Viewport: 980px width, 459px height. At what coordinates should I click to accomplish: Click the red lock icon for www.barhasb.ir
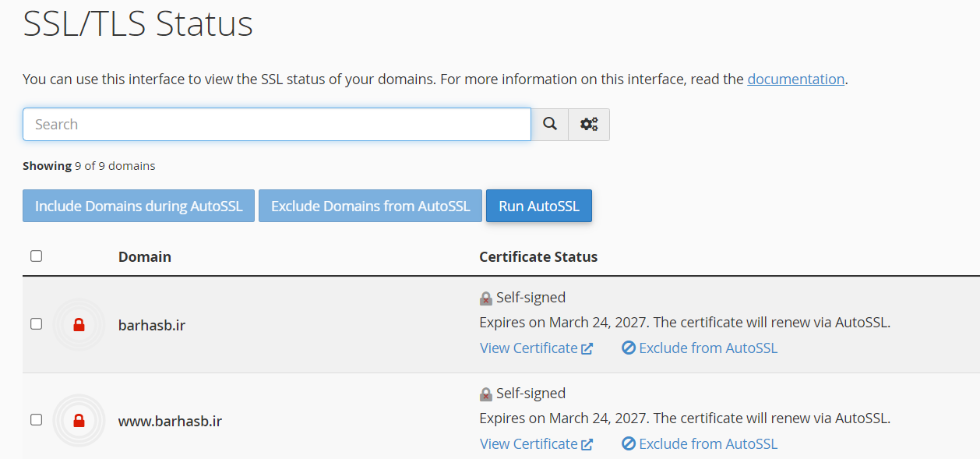click(x=79, y=421)
